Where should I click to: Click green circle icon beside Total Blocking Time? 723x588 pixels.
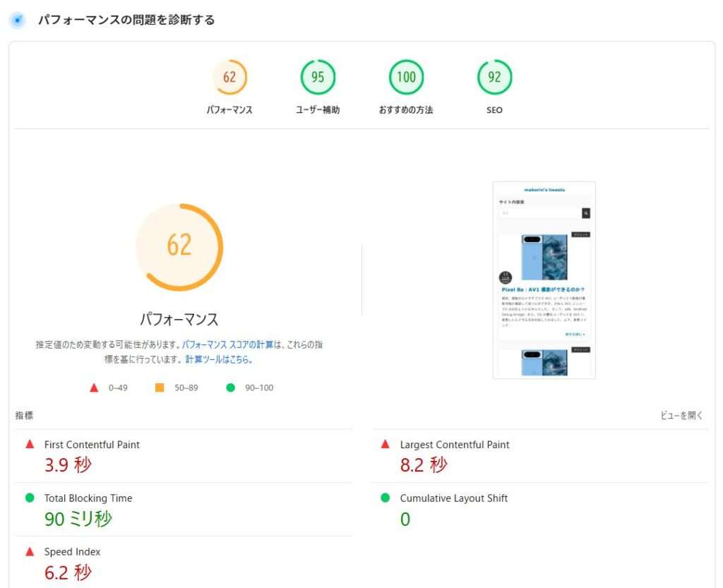(x=30, y=498)
